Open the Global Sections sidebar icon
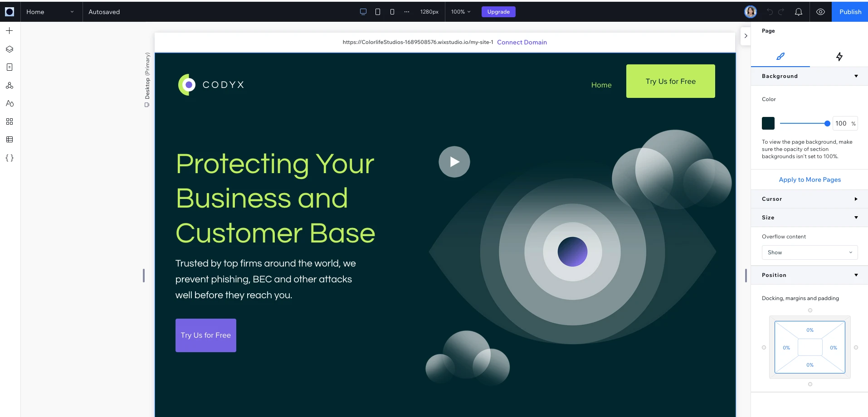 (10, 85)
